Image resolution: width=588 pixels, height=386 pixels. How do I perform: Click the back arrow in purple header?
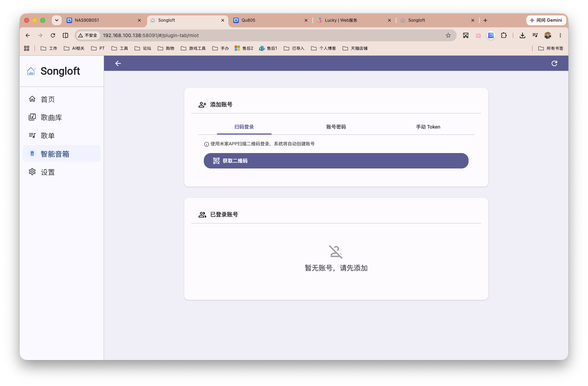coord(118,63)
